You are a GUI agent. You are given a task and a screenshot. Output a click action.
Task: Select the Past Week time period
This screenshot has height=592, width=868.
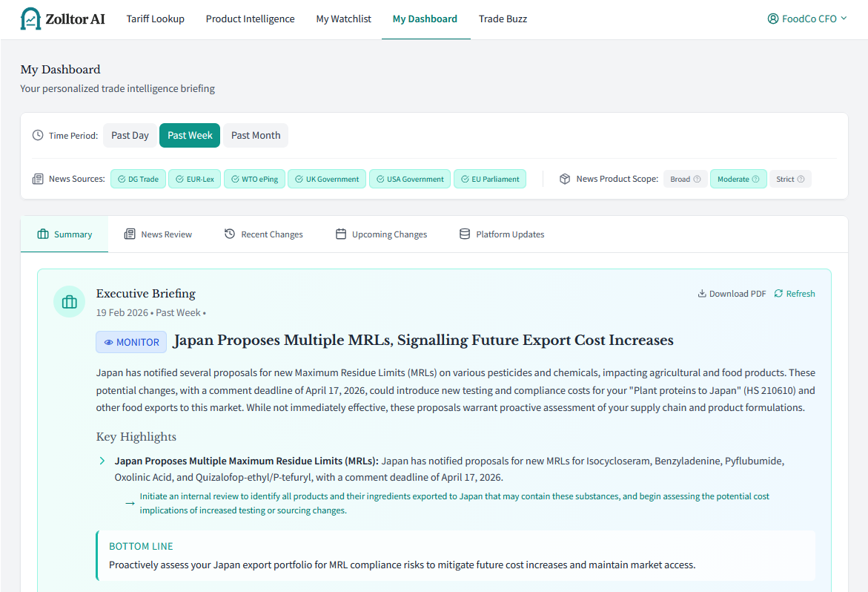(190, 135)
